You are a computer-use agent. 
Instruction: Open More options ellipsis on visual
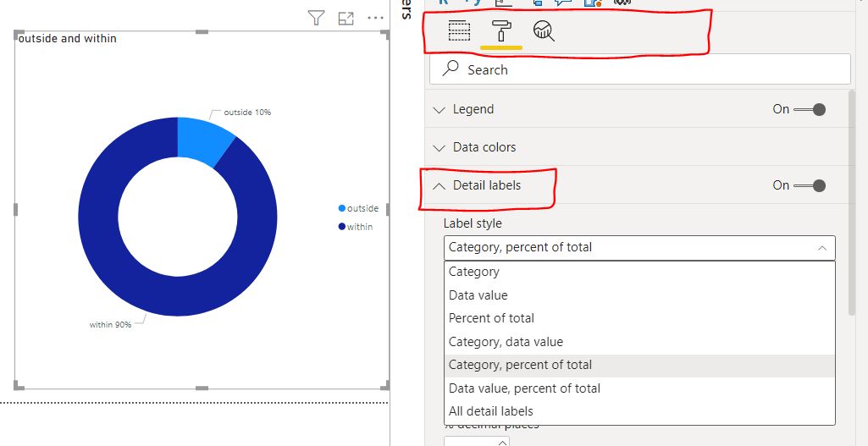pos(375,19)
